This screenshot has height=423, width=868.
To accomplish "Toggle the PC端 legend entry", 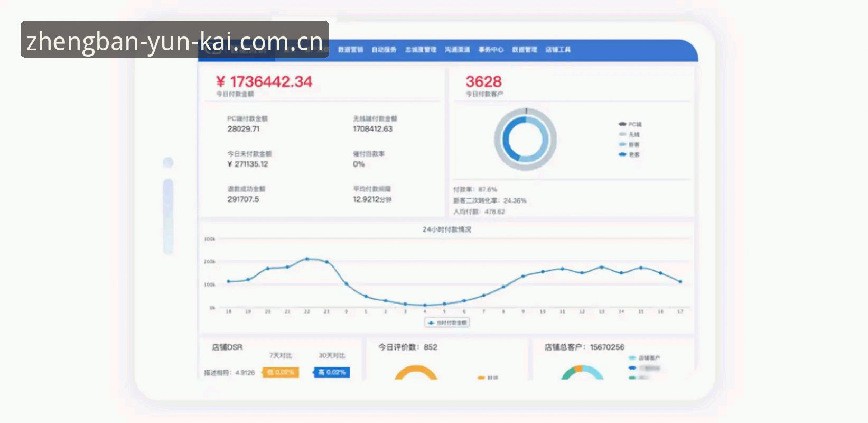I will (630, 124).
